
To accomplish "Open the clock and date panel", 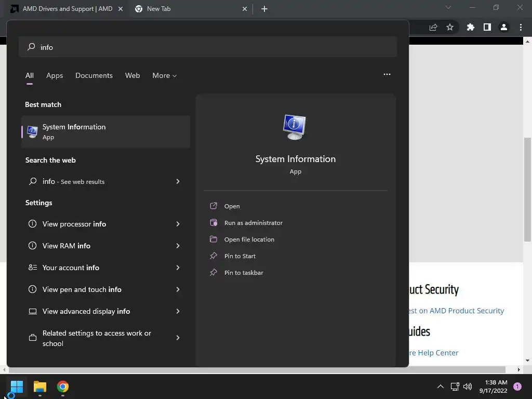I will tap(494, 387).
